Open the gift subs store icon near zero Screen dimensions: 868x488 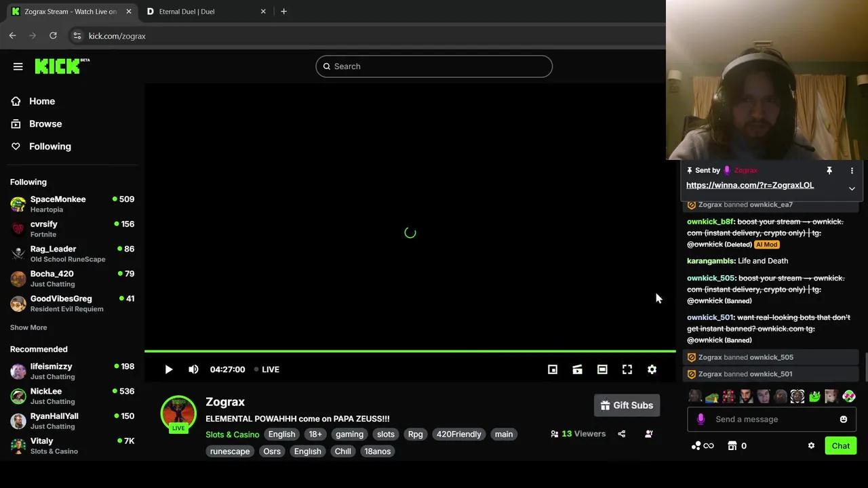coord(731,445)
